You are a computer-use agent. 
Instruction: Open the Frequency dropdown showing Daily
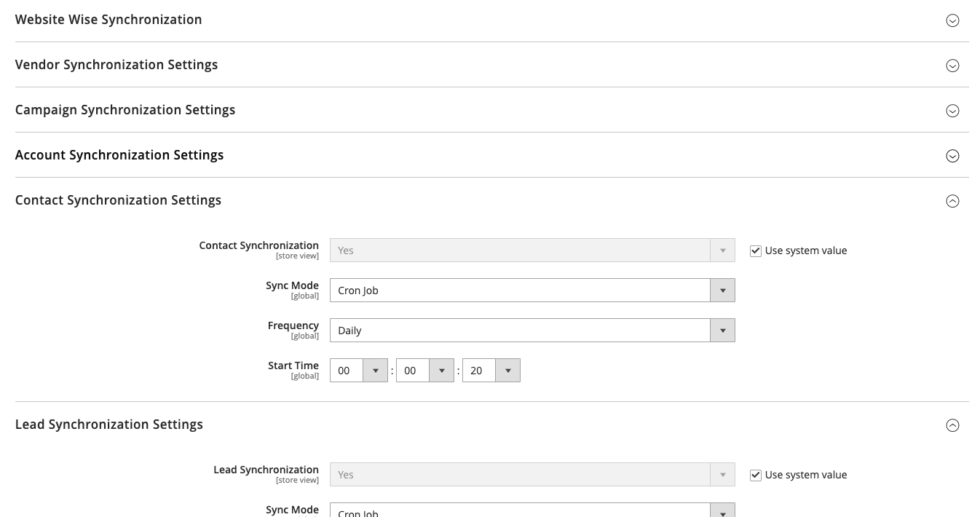(722, 330)
